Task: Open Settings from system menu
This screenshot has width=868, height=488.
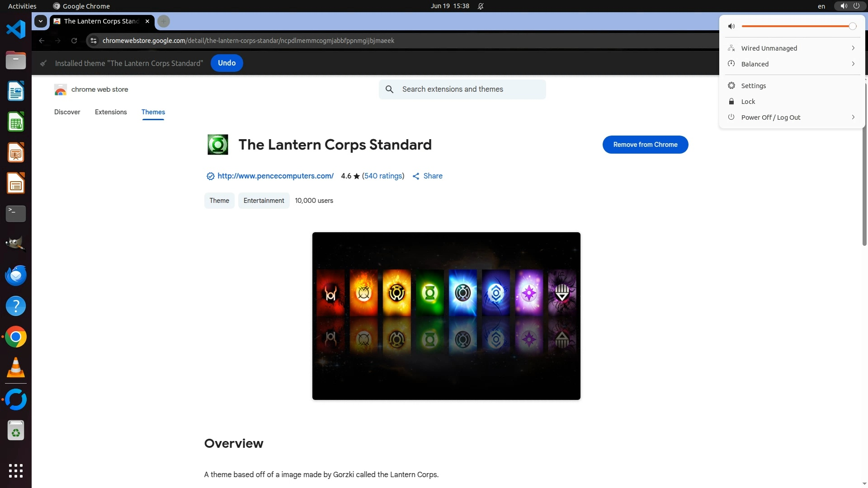Action: [753, 86]
